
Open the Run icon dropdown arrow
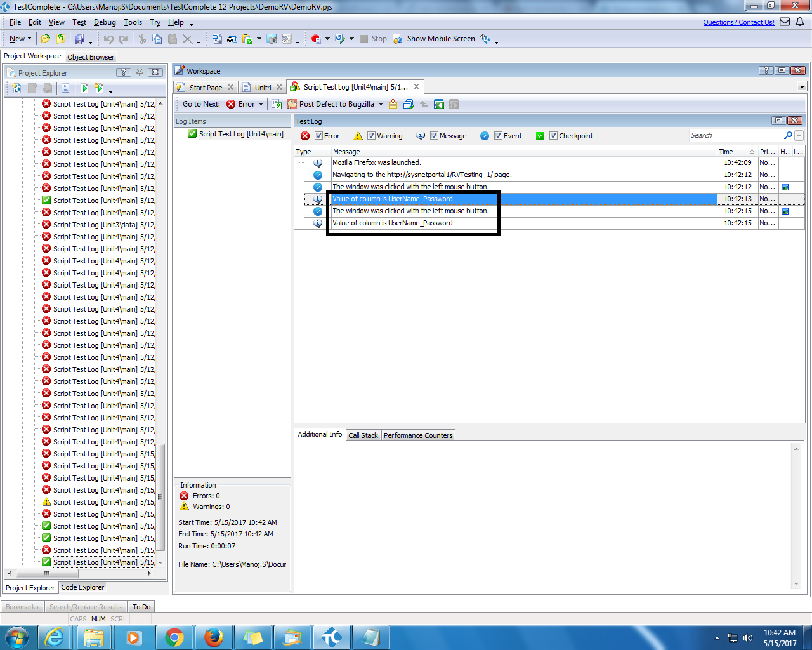point(351,39)
